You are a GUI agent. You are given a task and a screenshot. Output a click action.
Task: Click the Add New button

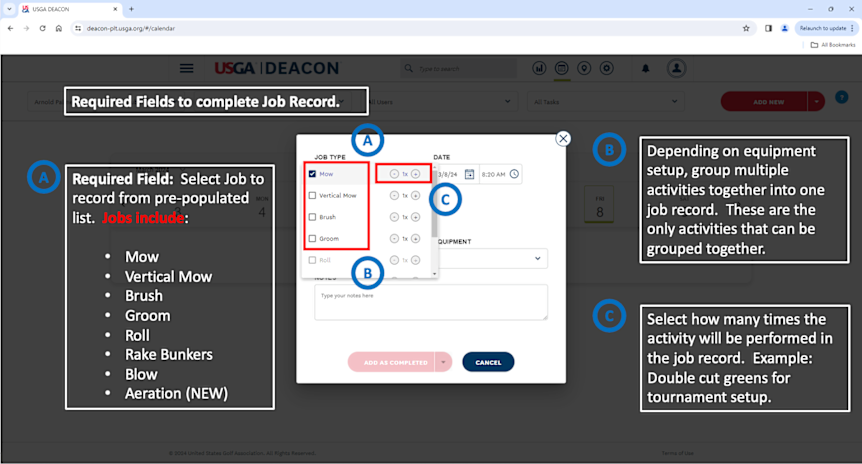click(765, 102)
